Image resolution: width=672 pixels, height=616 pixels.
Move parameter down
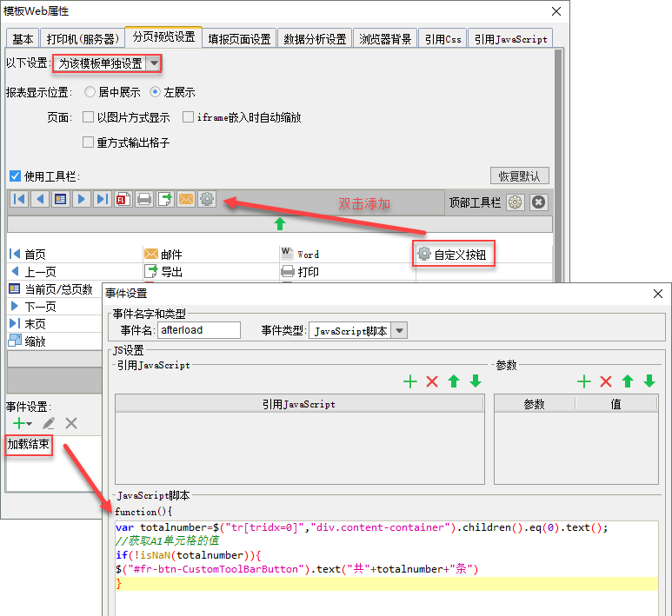pyautogui.click(x=649, y=381)
